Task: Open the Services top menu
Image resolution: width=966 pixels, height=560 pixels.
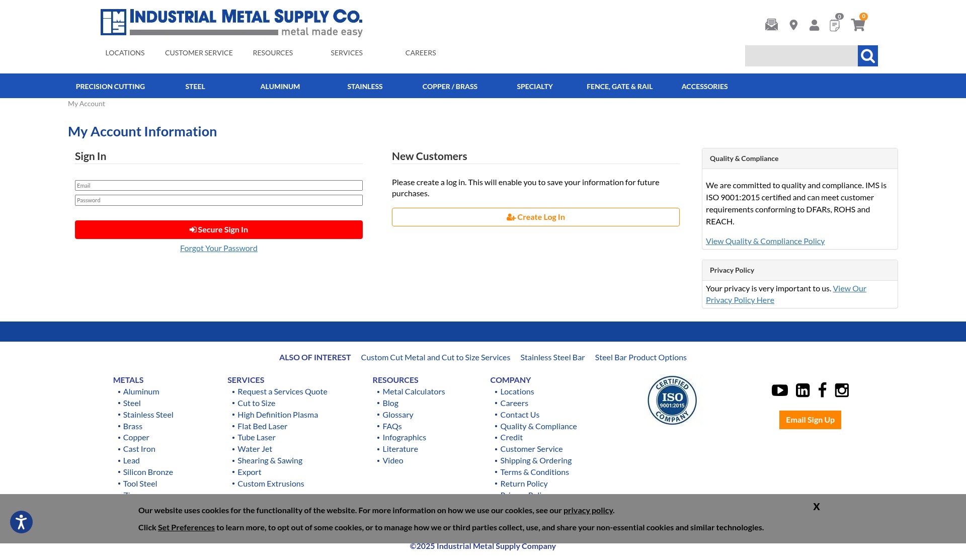Action: 347,53
